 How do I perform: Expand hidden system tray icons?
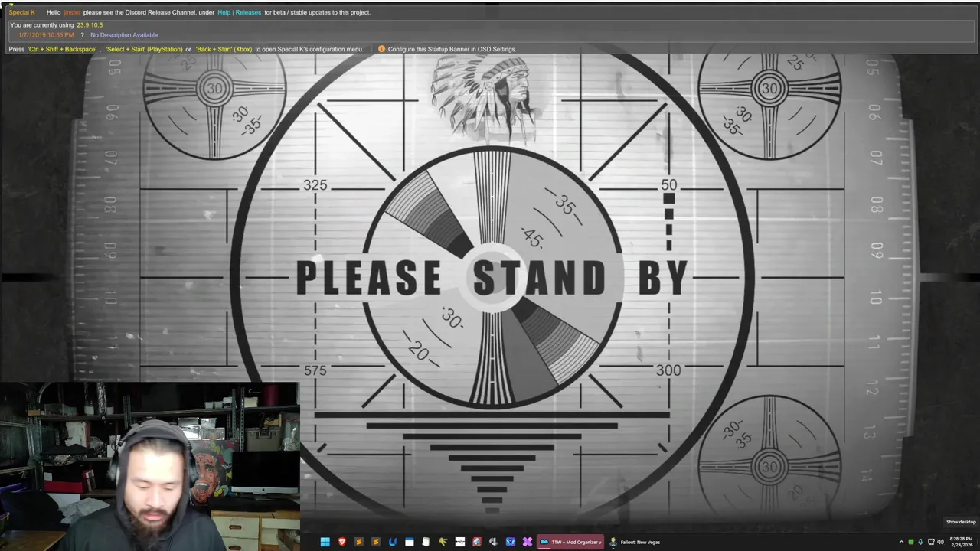click(x=901, y=542)
